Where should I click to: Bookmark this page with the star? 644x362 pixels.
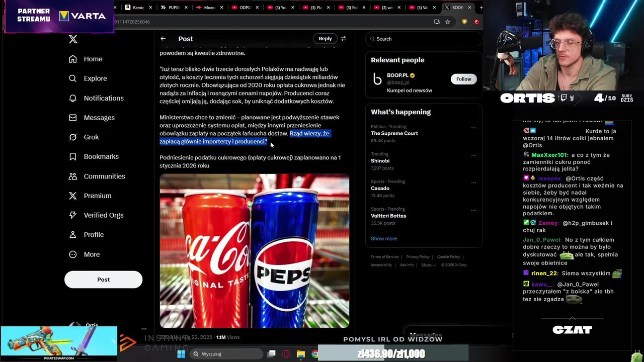click(448, 22)
